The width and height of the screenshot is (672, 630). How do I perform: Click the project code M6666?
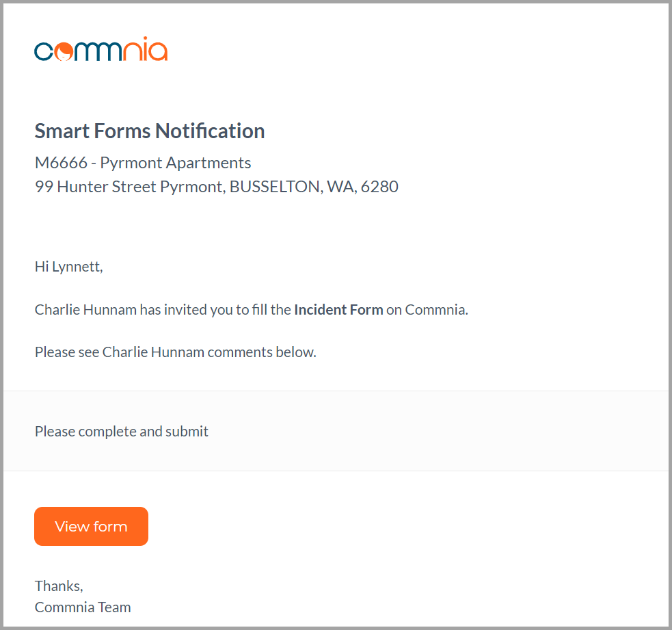62,163
